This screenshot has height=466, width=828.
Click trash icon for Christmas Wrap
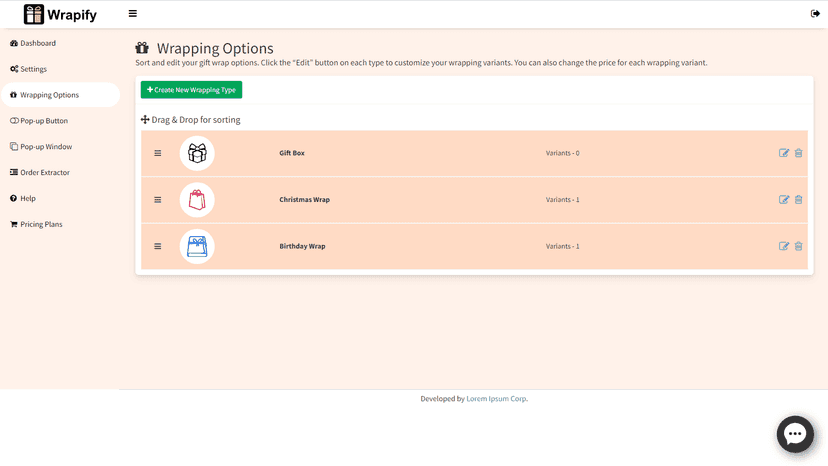coord(798,200)
